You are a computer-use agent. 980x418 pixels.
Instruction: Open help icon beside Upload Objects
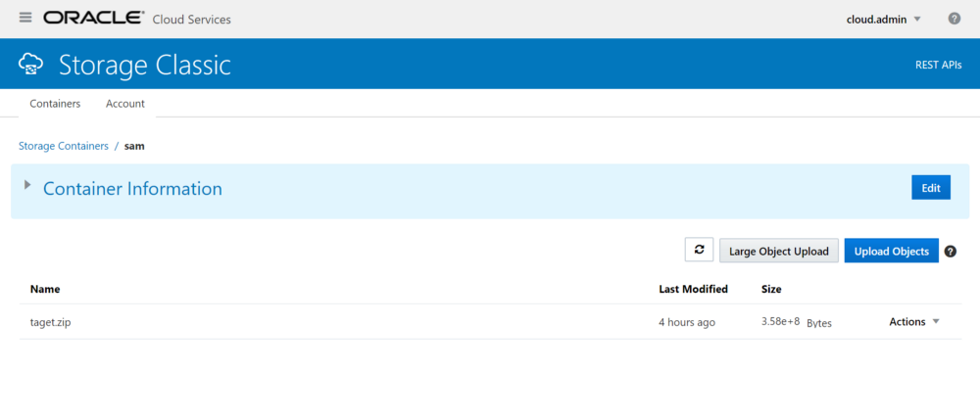(950, 252)
